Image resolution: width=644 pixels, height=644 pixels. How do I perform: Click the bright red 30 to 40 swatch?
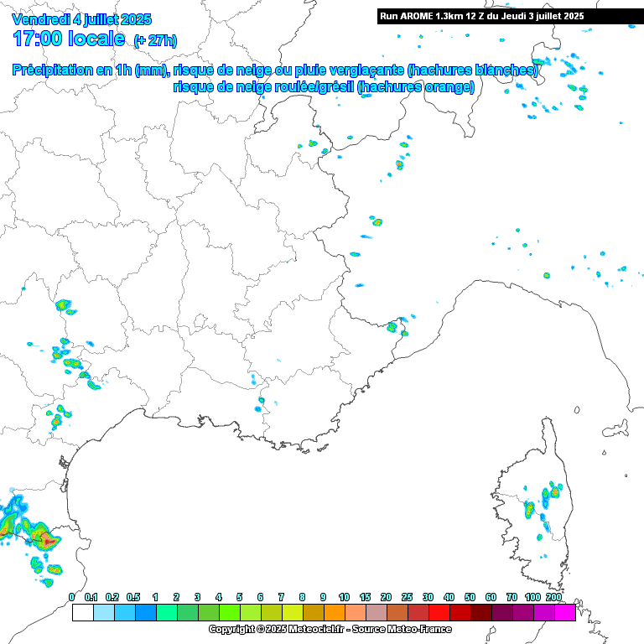(x=439, y=612)
